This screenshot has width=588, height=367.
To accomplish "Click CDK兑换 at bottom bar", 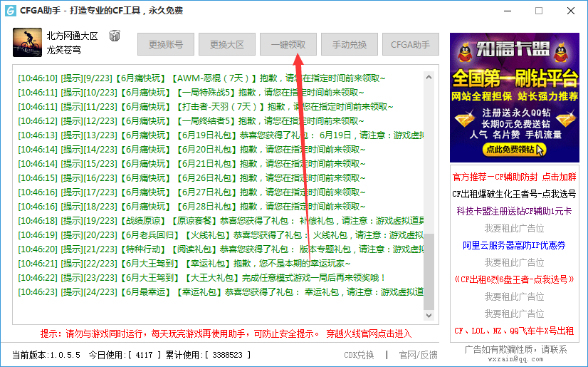I will point(359,355).
